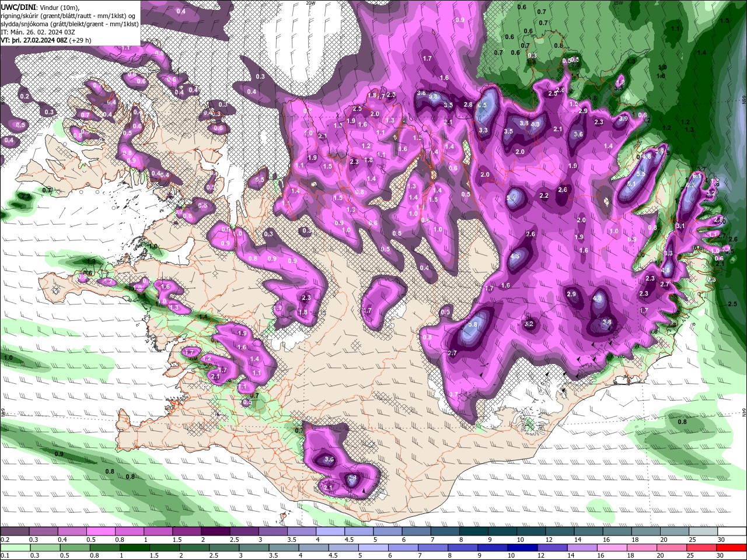Viewport: 747px width, 560px height.
Task: Click the '0.2' label on snow scale
Action: [x=5, y=540]
